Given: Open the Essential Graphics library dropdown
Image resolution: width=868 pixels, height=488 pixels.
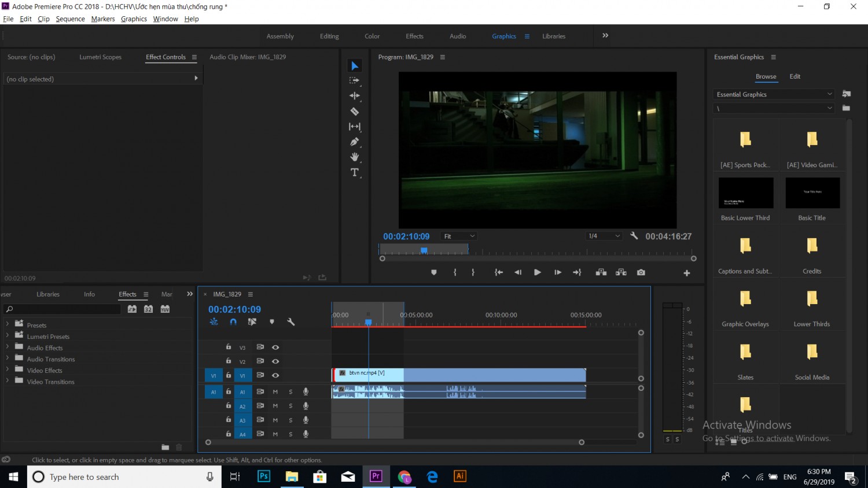Looking at the screenshot, I should pyautogui.click(x=774, y=94).
